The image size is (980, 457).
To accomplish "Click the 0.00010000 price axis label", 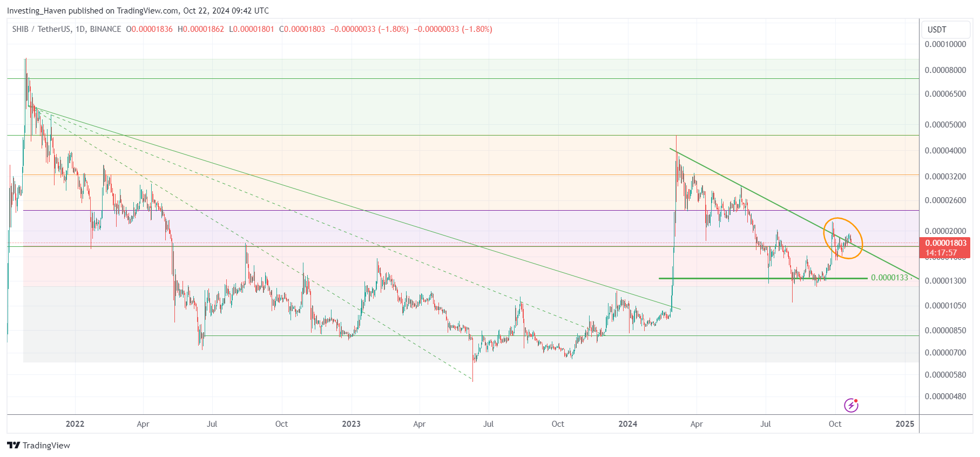I will pyautogui.click(x=945, y=44).
